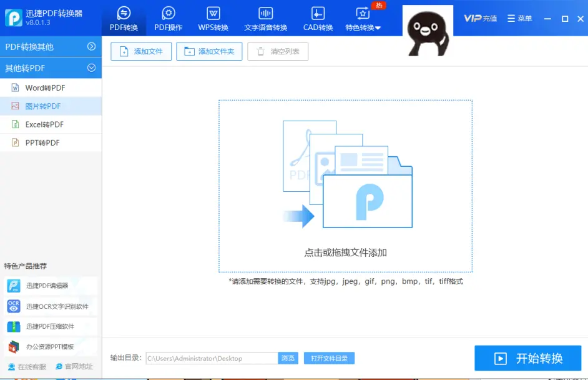Open the 特色转换 dropdown menu
The height and width of the screenshot is (380, 588).
click(x=363, y=18)
